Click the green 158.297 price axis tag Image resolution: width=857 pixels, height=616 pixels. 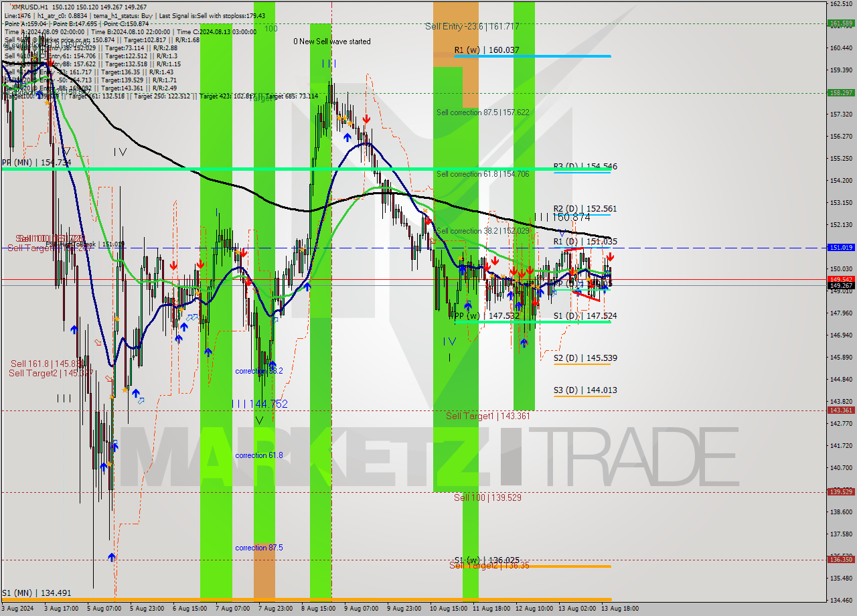(841, 92)
